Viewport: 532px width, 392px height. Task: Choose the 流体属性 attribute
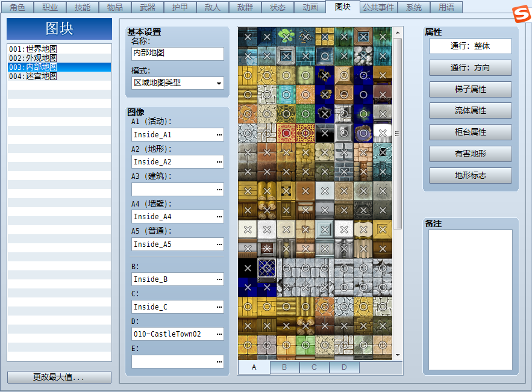[x=471, y=111]
